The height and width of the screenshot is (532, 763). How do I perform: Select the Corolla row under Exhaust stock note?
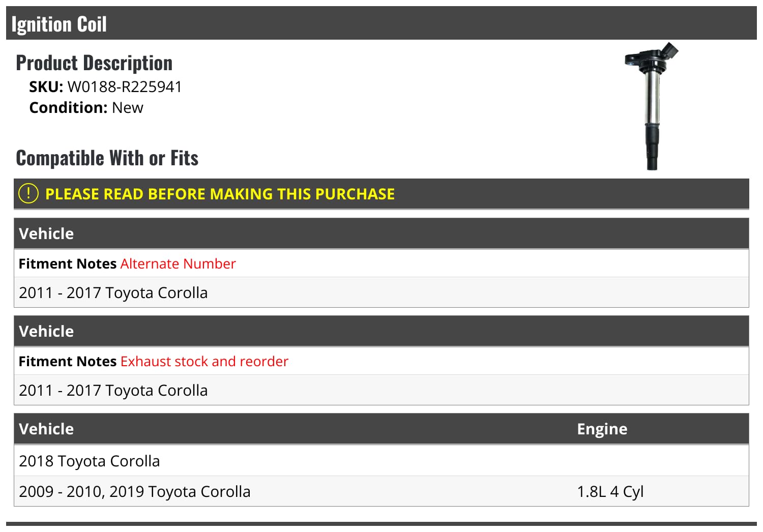pos(113,391)
